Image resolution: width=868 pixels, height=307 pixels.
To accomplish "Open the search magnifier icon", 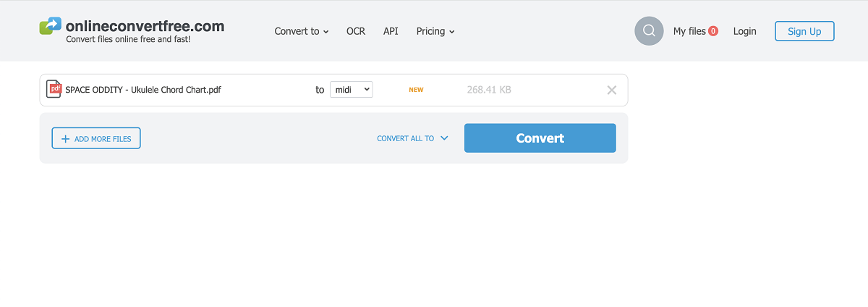I will pyautogui.click(x=649, y=31).
